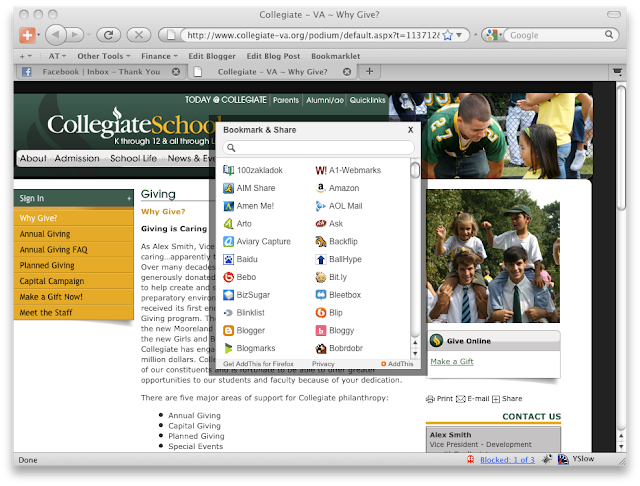Follow the Make a Gift link

[452, 361]
